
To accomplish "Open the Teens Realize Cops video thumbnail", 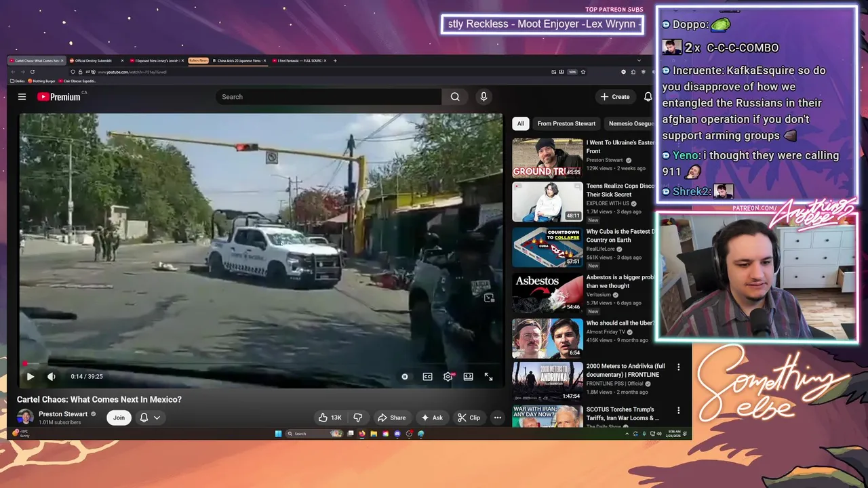I will coord(547,202).
